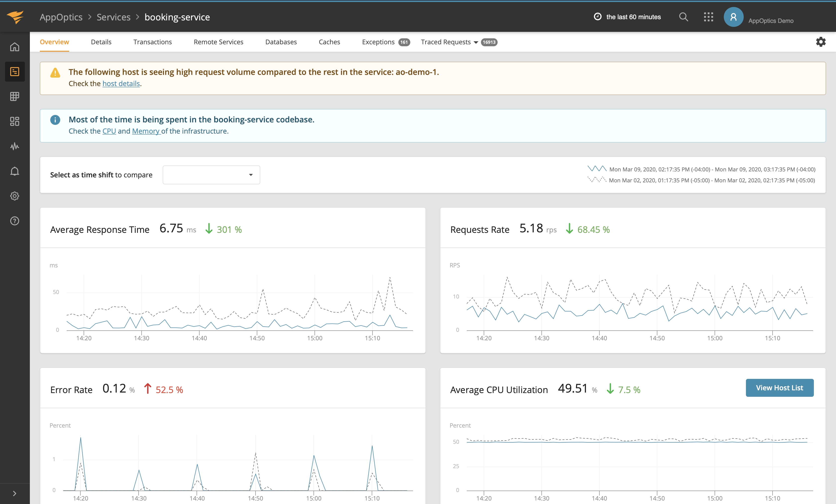Open the Help question mark icon

pos(15,221)
